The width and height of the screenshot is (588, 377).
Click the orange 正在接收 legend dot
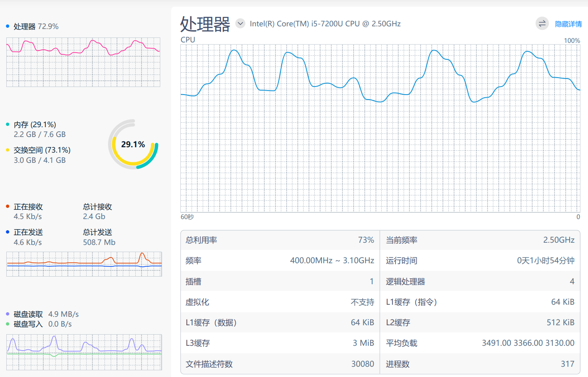[7, 206]
